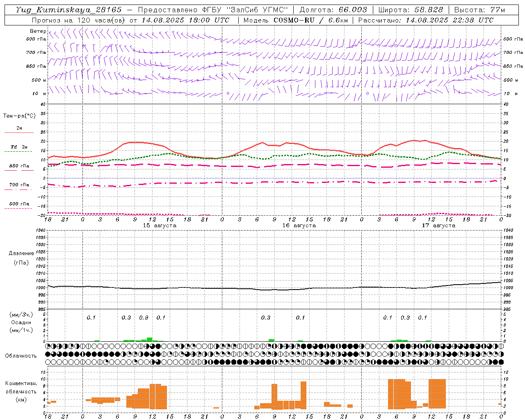525x420 pixels.
Task: Click the '17 августа' date label
Action: [x=438, y=226]
